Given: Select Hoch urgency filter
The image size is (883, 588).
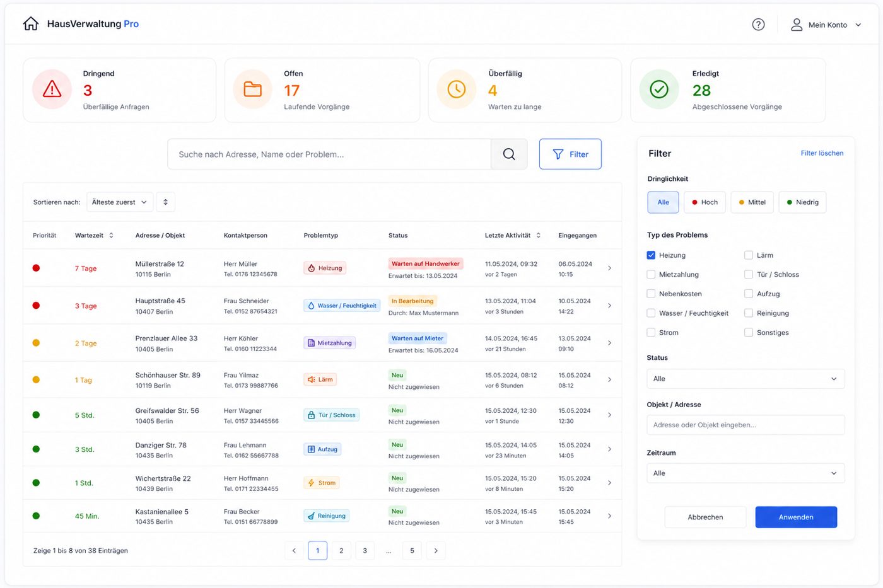Looking at the screenshot, I should click(705, 202).
